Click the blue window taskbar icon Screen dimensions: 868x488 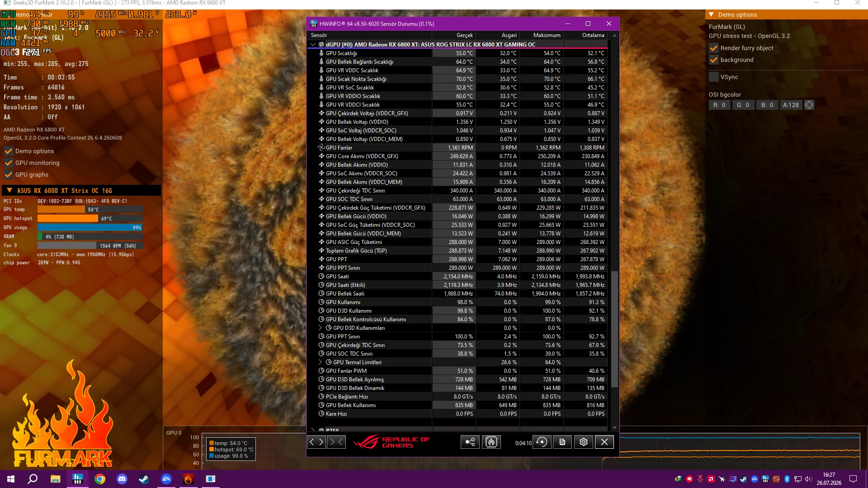pyautogui.click(x=211, y=479)
